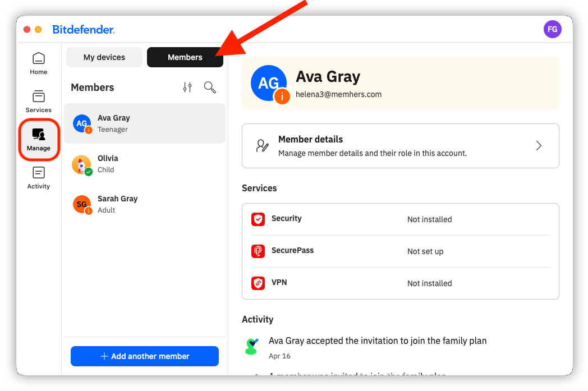Screen dimensions: 588x391
Task: Open the members filter settings icon
Action: click(187, 88)
